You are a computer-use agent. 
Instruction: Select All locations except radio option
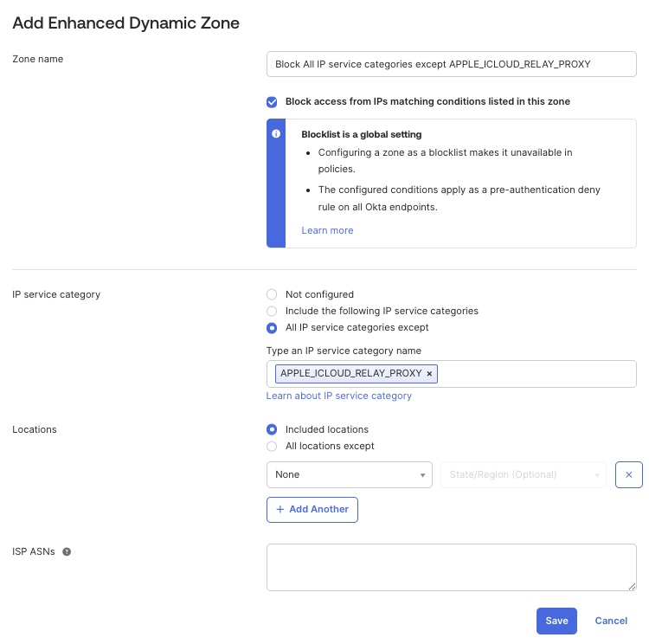[x=273, y=447]
